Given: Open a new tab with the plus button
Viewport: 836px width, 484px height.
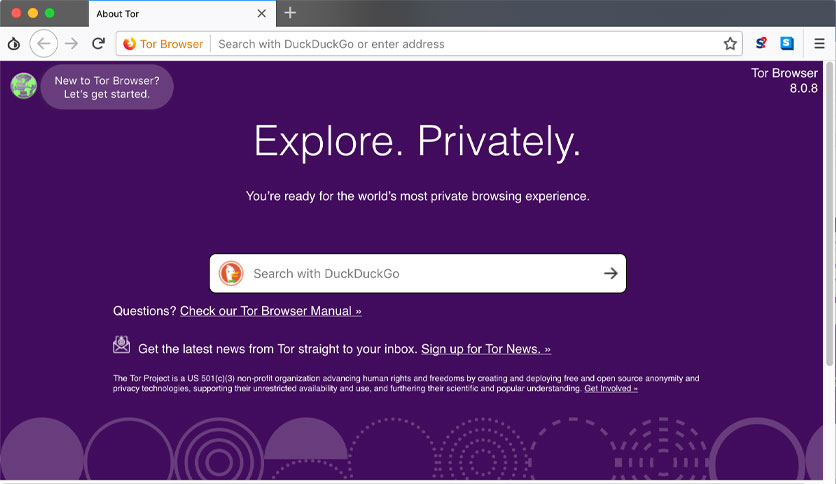Looking at the screenshot, I should click(290, 13).
